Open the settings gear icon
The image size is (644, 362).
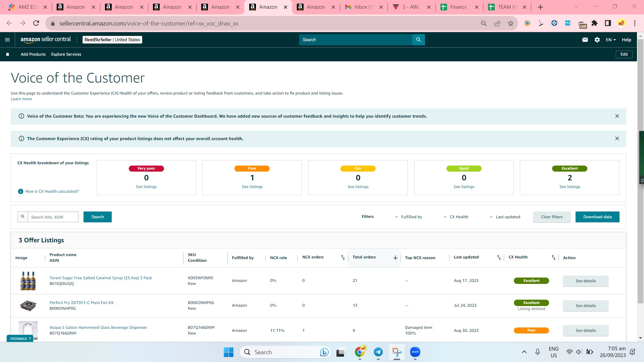(597, 40)
